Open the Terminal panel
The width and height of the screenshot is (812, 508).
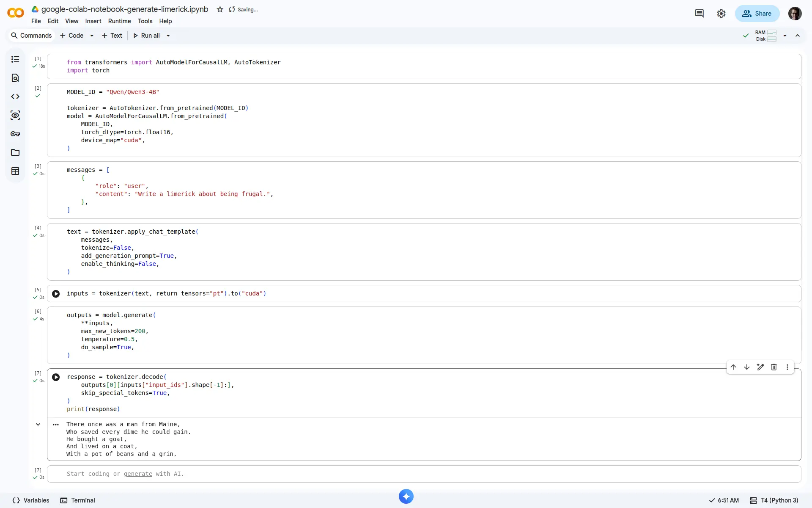click(77, 500)
